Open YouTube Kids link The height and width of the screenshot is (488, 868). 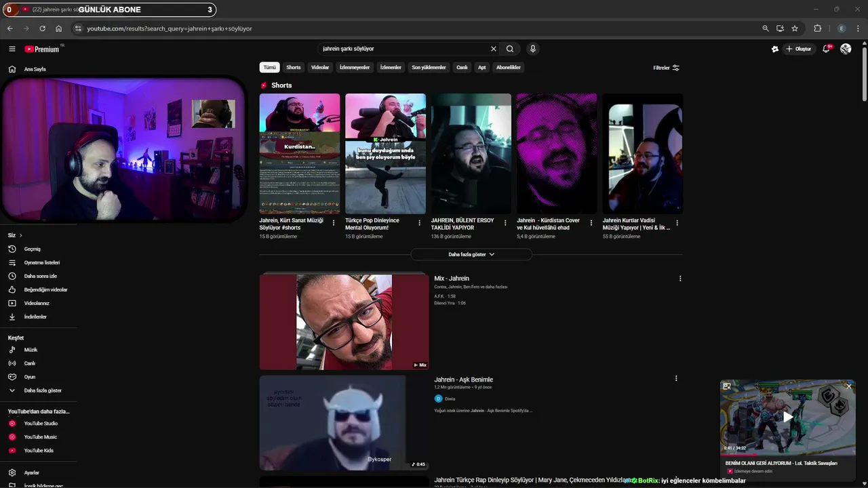pos(38,451)
